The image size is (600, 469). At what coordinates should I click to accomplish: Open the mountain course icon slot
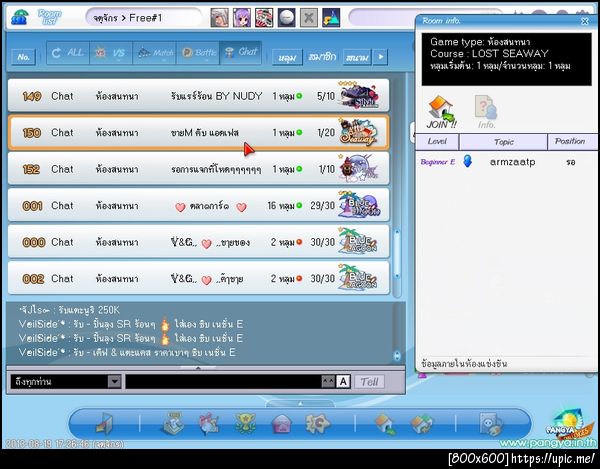pos(331,18)
